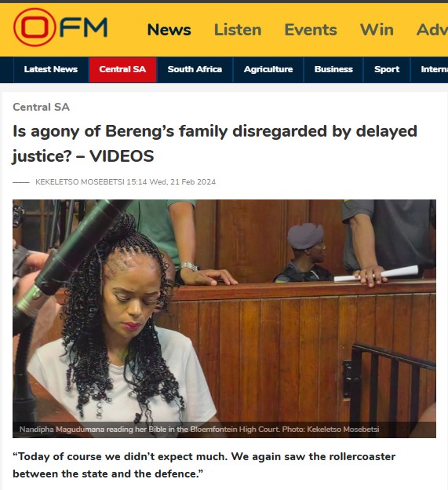Image resolution: width=448 pixels, height=490 pixels.
Task: Switch to the Agriculture tab
Action: click(268, 69)
